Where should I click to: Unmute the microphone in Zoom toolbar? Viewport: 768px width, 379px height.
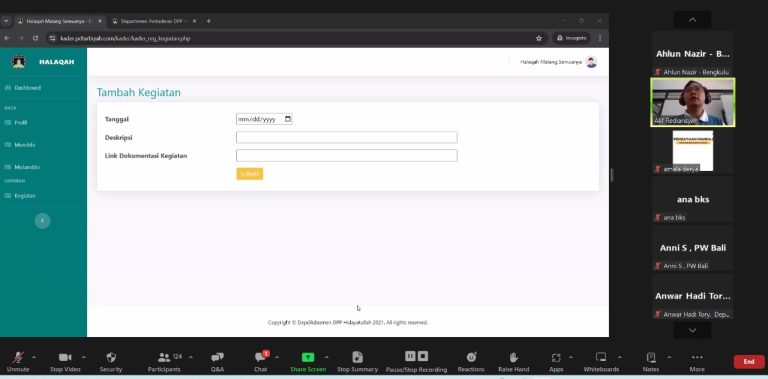pyautogui.click(x=18, y=361)
